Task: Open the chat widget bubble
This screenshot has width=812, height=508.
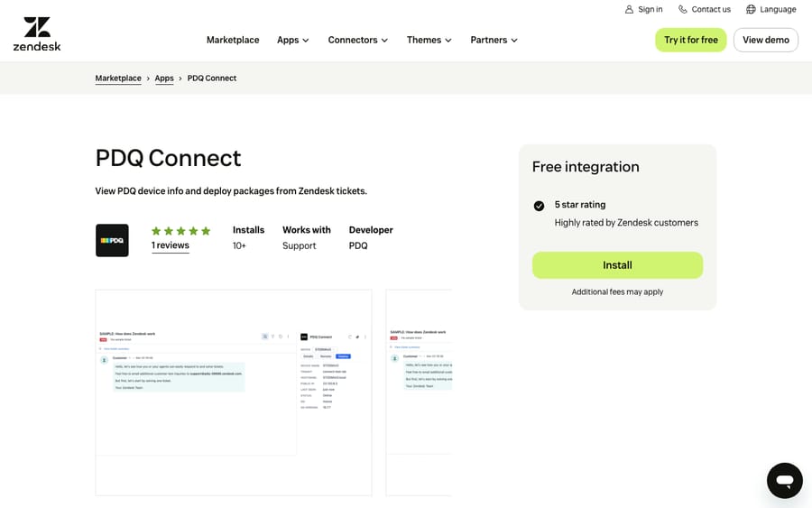Action: coord(785,481)
